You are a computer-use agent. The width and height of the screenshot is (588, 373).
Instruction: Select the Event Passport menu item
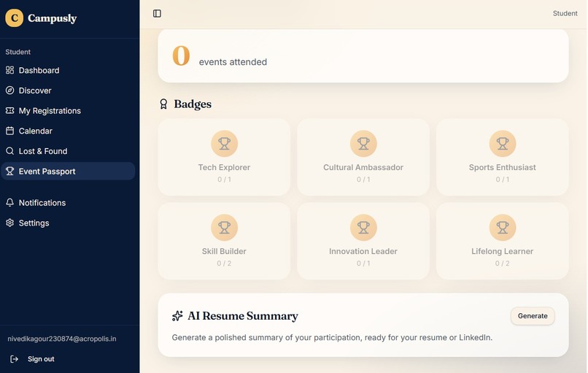pyautogui.click(x=68, y=172)
